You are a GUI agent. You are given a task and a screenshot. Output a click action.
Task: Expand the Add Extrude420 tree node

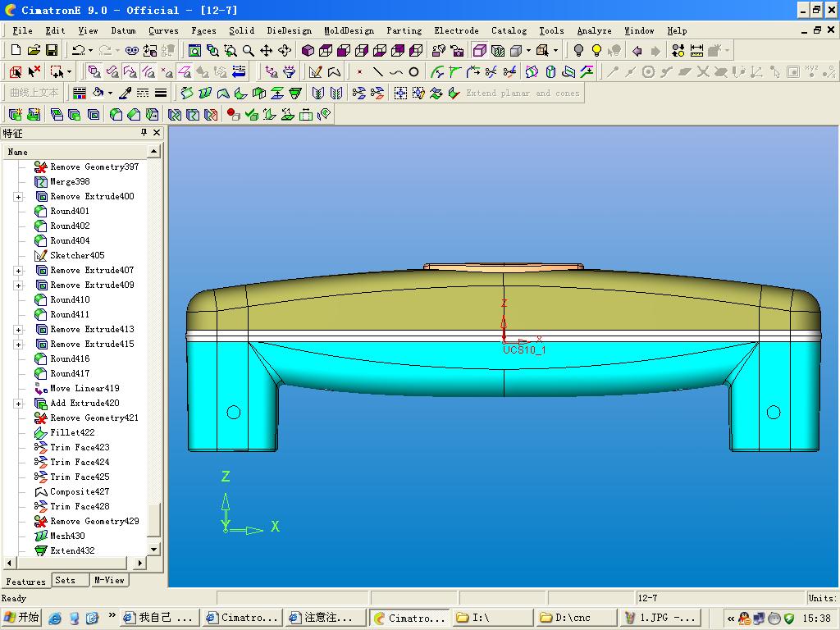coord(18,404)
